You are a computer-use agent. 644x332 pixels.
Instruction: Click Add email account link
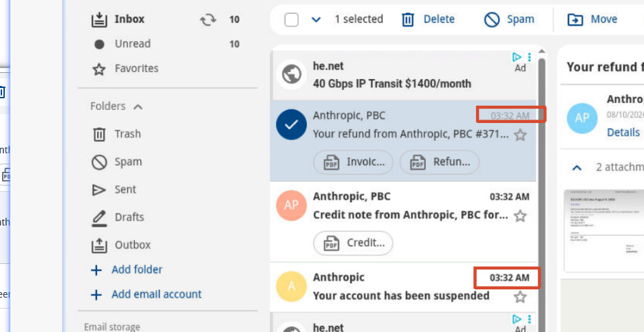click(x=156, y=294)
